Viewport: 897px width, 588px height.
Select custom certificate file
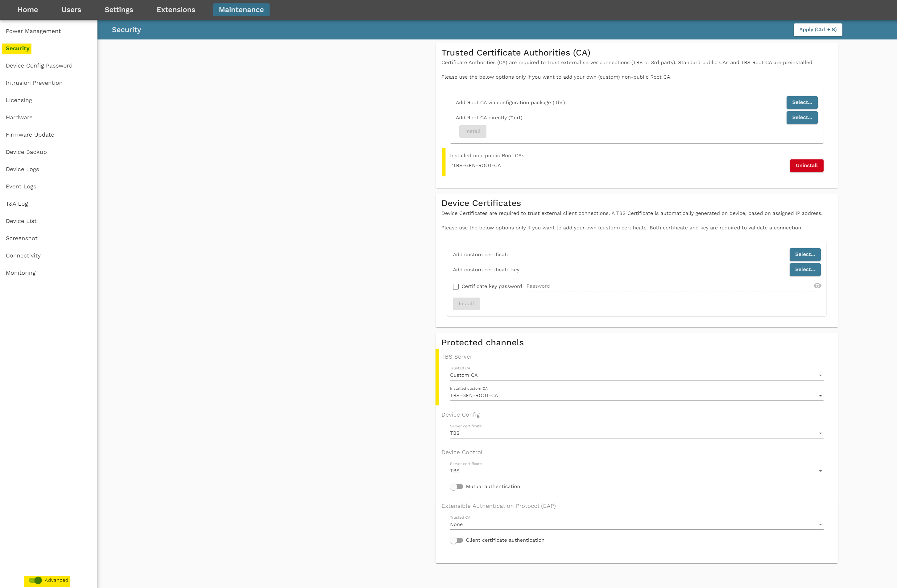(805, 255)
